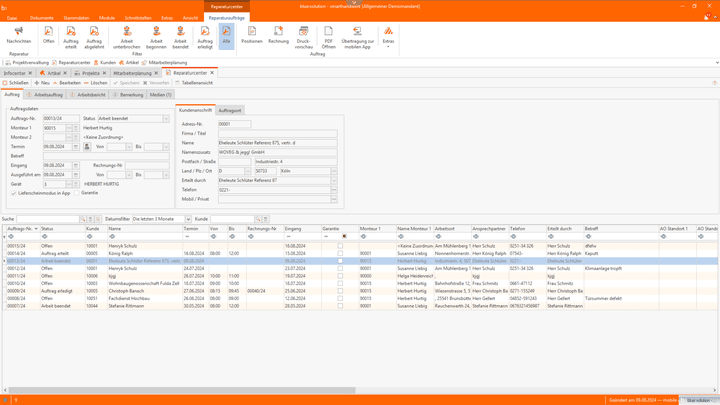Click PDF Öffnen in the ribbon

point(329,37)
